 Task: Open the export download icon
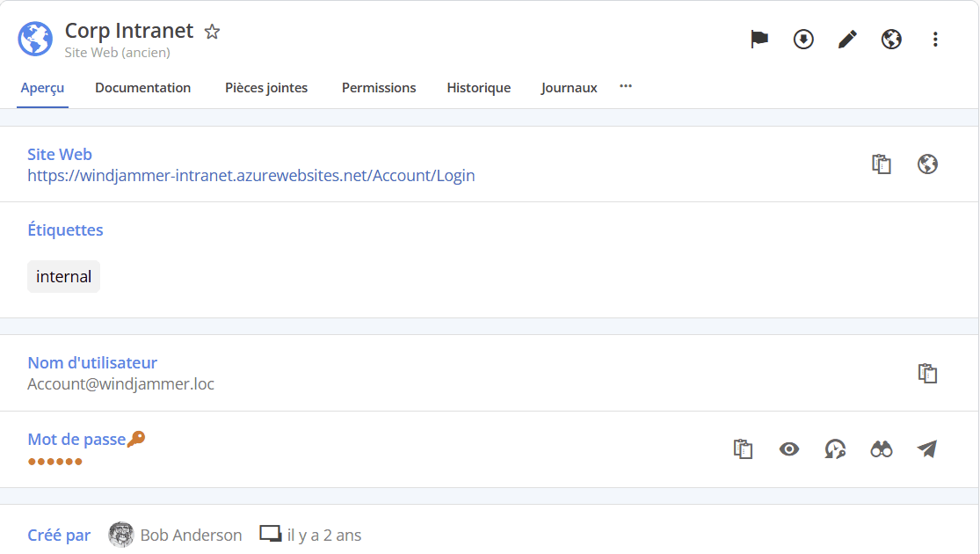802,39
